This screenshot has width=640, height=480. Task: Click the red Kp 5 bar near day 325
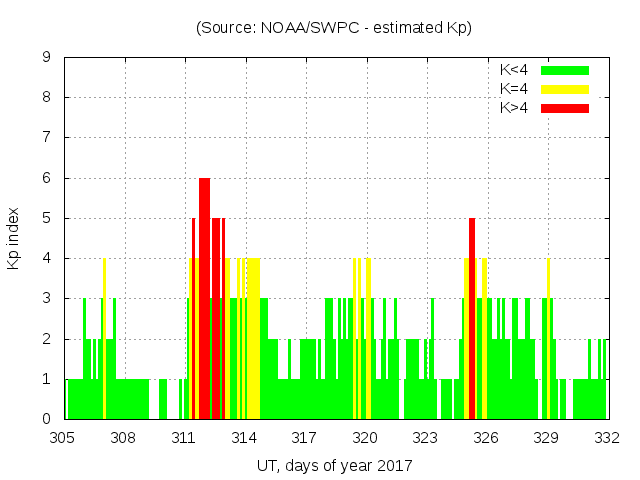tap(472, 318)
